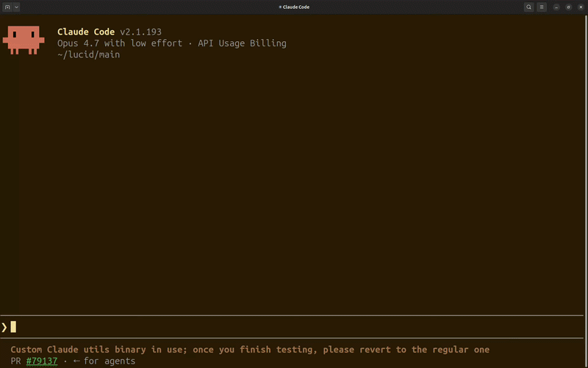Click the Claude mascot pixel icon
The height and width of the screenshot is (368, 588).
click(x=24, y=40)
